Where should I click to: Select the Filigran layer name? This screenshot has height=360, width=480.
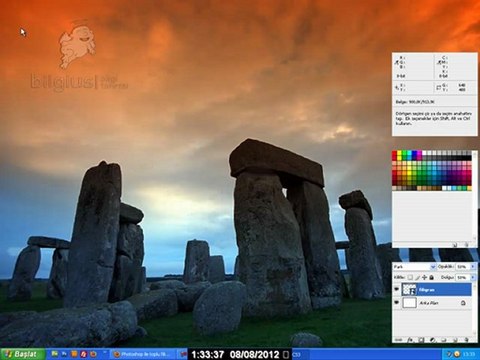[426, 290]
